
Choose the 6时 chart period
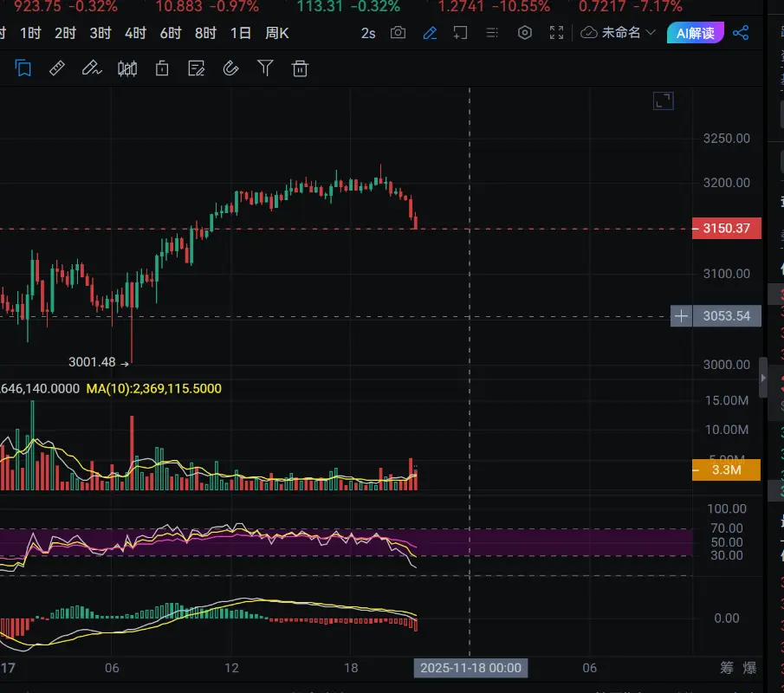(170, 33)
